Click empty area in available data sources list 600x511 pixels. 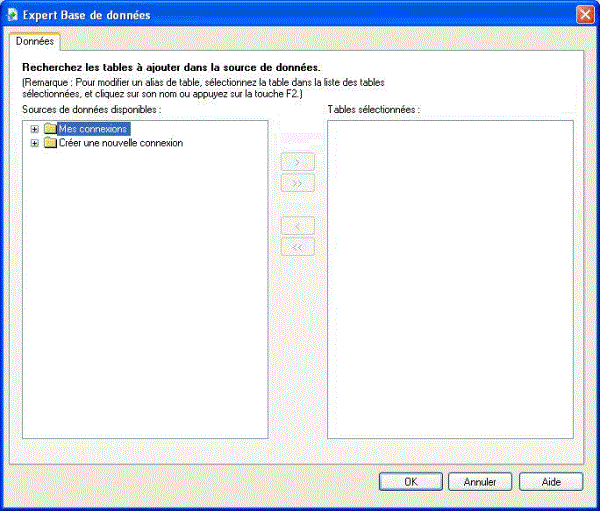(145, 300)
